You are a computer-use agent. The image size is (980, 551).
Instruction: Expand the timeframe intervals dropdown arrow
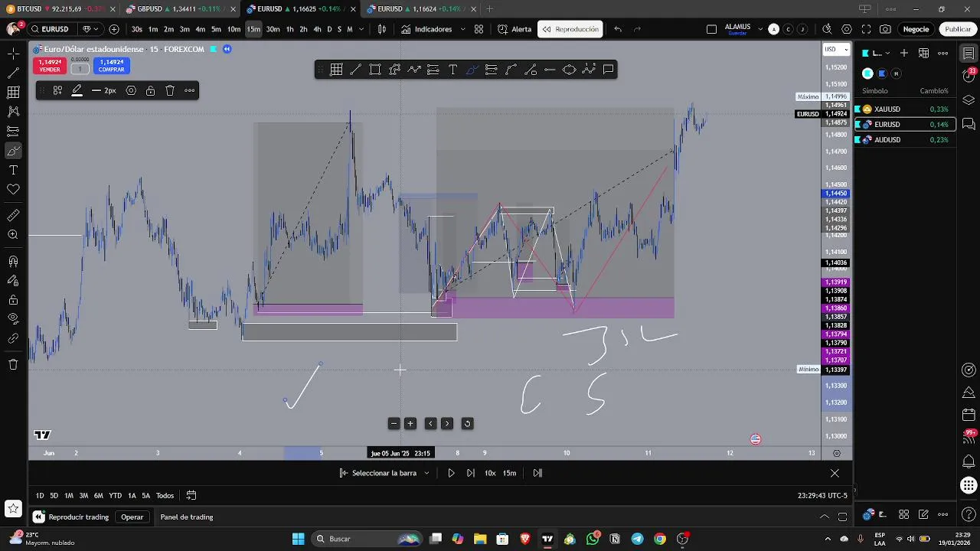click(360, 29)
